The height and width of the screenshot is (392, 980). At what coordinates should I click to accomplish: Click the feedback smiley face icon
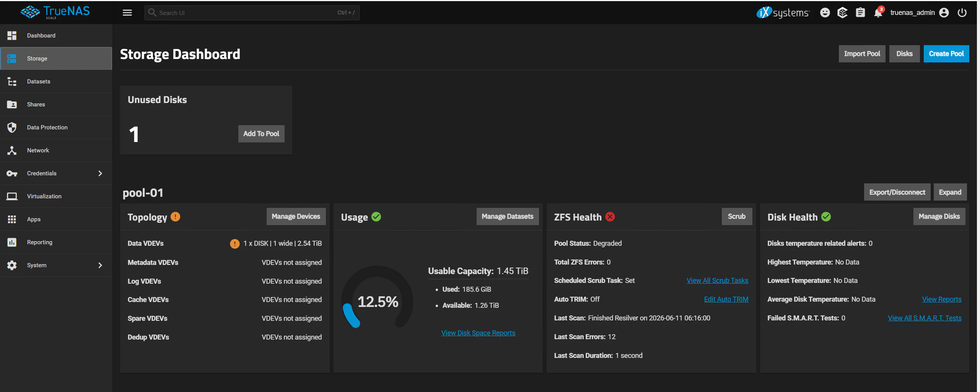[825, 13]
